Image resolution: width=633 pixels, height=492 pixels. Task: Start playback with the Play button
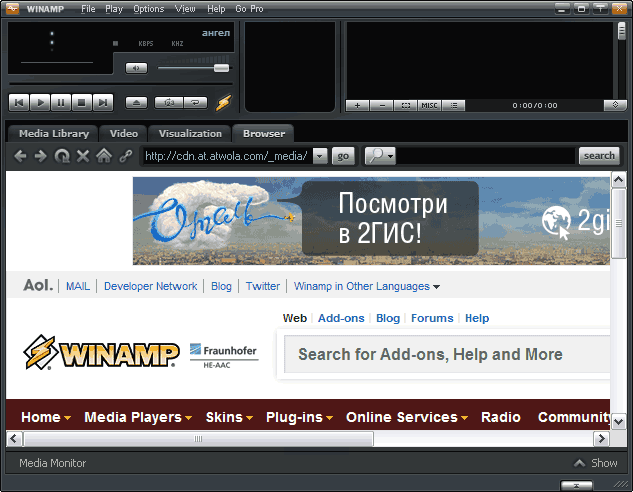pyautogui.click(x=40, y=103)
